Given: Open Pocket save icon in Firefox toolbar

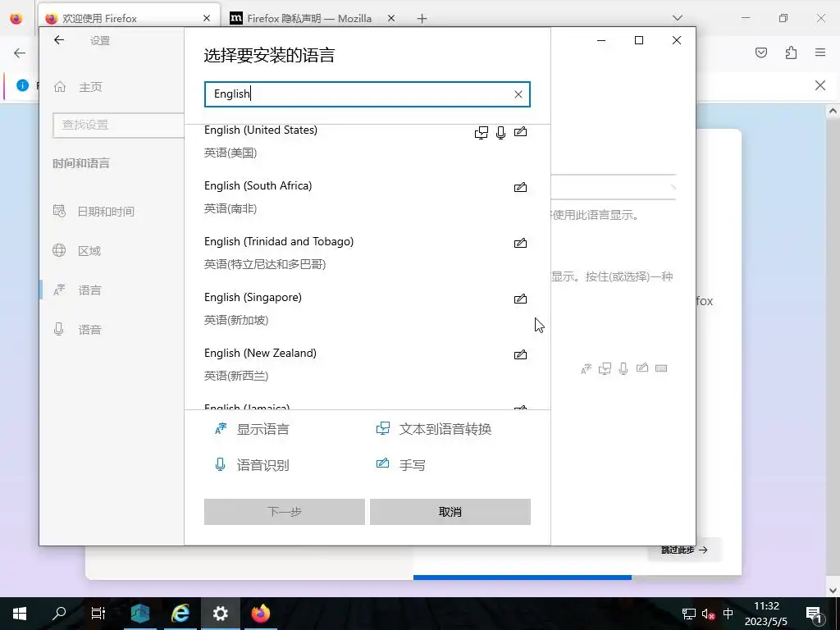Looking at the screenshot, I should [x=761, y=52].
